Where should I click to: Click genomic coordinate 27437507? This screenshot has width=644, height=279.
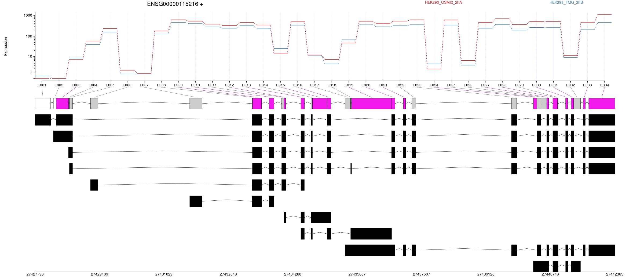coord(422,274)
